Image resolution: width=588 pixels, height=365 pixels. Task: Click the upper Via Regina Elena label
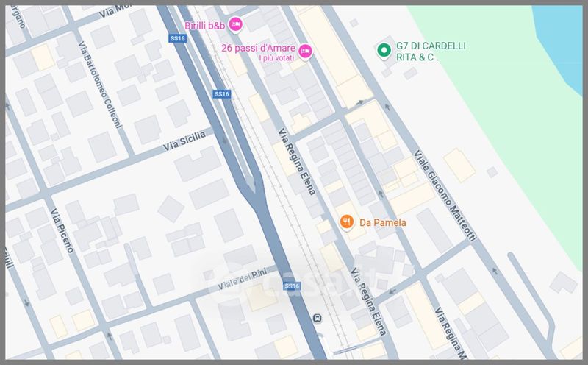pos(297,161)
